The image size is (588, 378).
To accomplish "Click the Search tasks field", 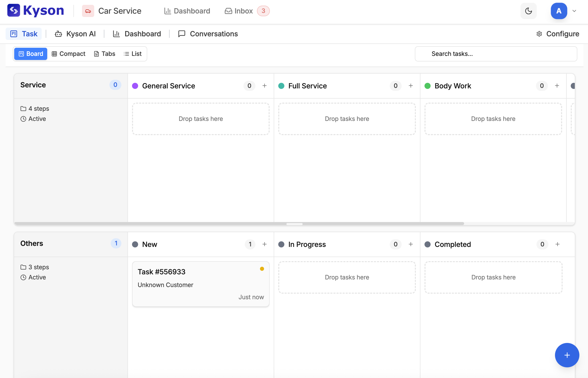I will 495,54.
